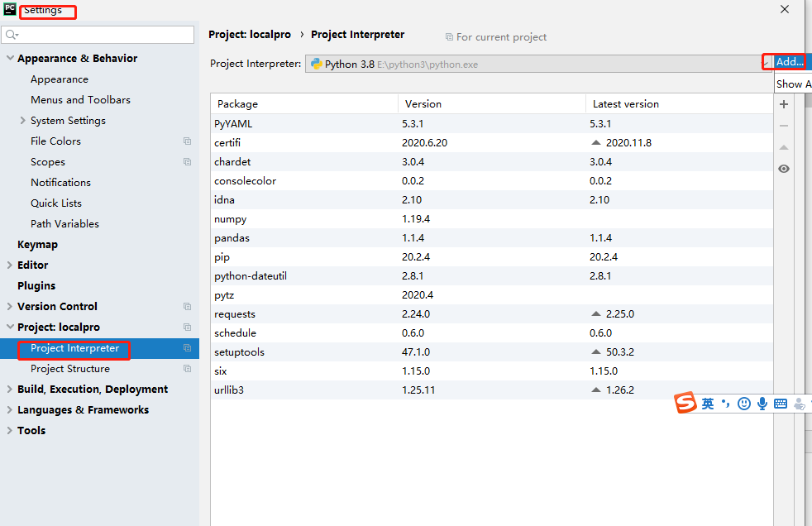This screenshot has height=526, width=812.
Task: Click the PyCharm logo icon in title bar
Action: [9, 8]
